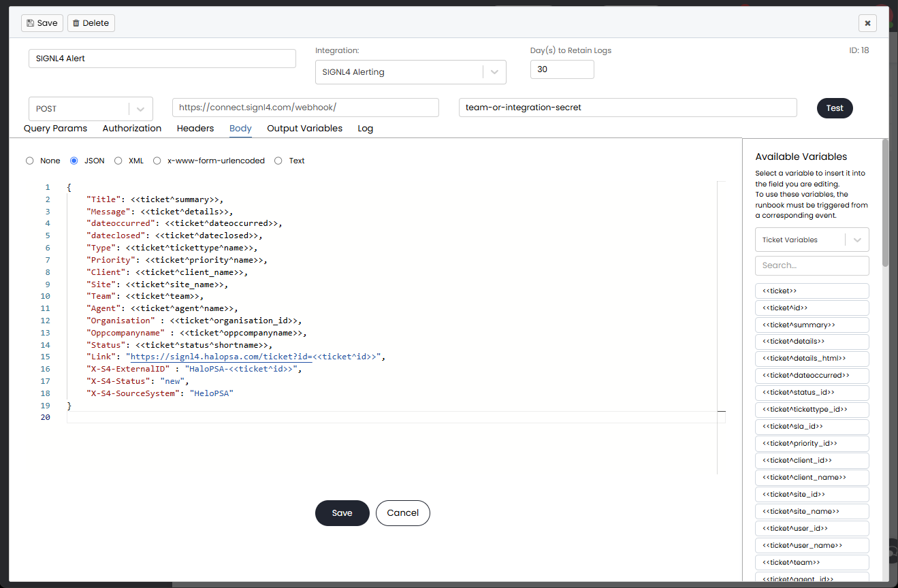The image size is (898, 588).
Task: Click the "X-S4-SourceSystem" line in editor
Action: 160,393
